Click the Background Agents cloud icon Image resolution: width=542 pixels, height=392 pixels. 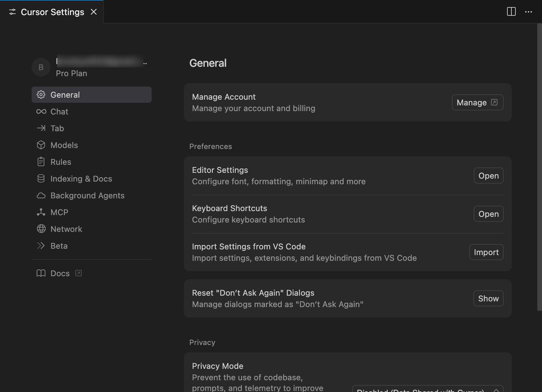[41, 195]
